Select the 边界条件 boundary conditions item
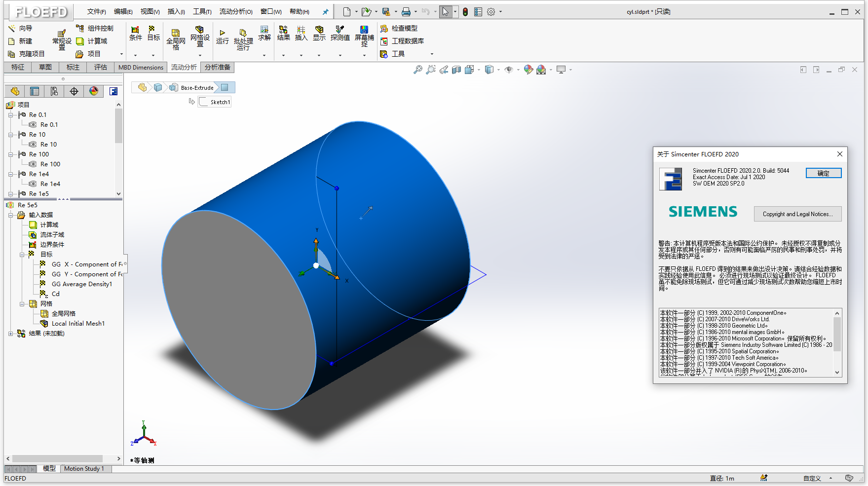Screen dimensions: 868x486 (x=47, y=245)
